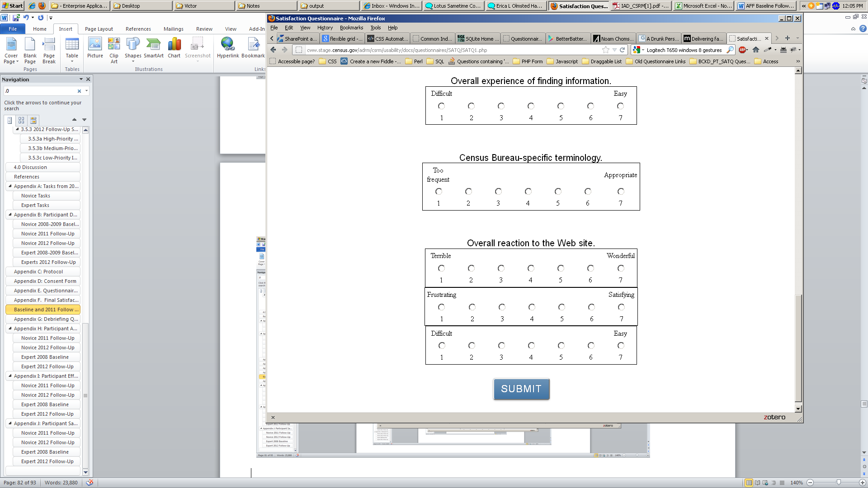Click the Word zoom slider handle

pos(839,483)
